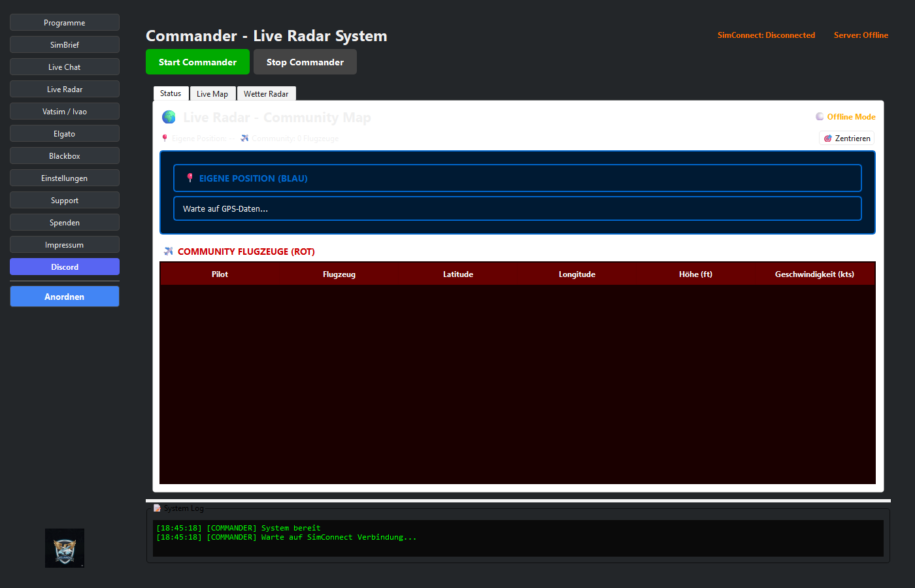Open SimBrief in the sidebar
Viewport: 915px width, 588px height.
65,45
